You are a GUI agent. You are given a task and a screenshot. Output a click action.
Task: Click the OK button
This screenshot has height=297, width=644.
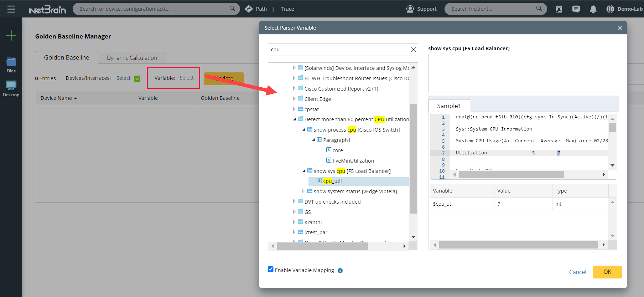(x=607, y=272)
